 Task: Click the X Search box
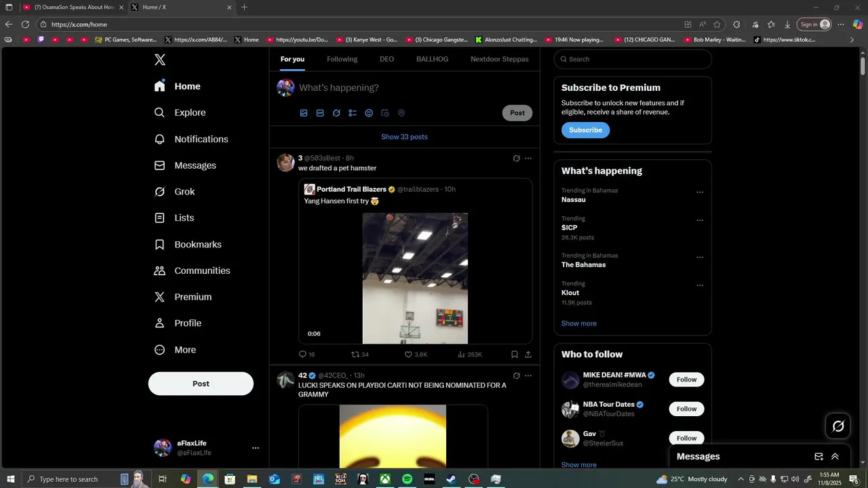point(633,59)
